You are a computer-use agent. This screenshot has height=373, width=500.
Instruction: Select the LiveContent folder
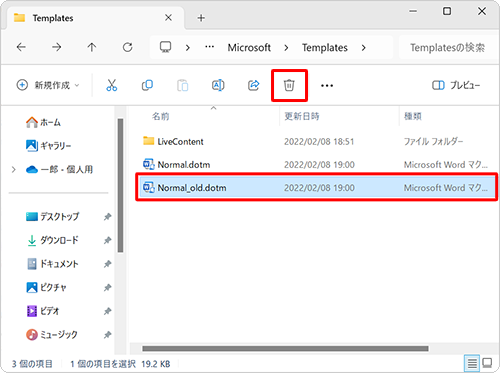pyautogui.click(x=180, y=142)
